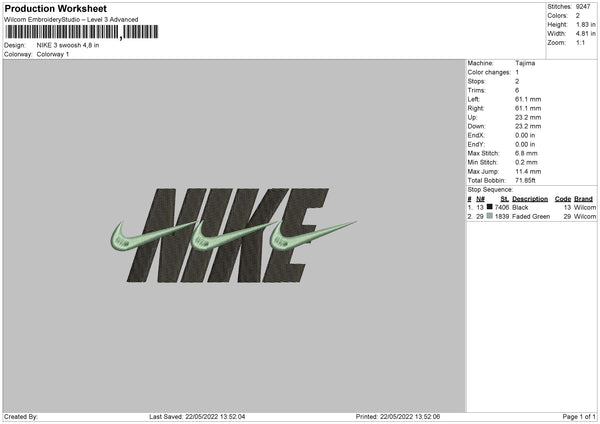Screen dimensions: 600x424
Task: Click the 'Page 1 of 1' footer text
Action: [579, 417]
